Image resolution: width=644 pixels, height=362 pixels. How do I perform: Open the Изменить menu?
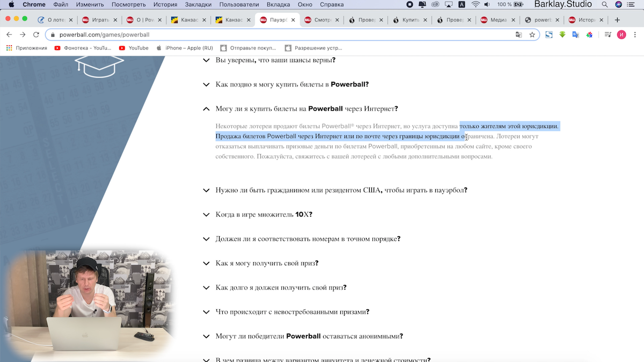point(90,4)
